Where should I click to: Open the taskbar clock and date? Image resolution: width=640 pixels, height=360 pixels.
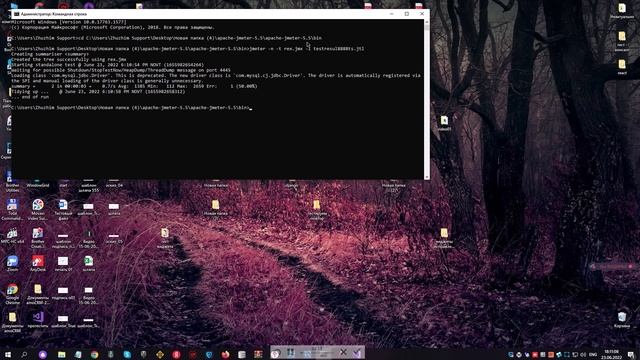coord(611,354)
